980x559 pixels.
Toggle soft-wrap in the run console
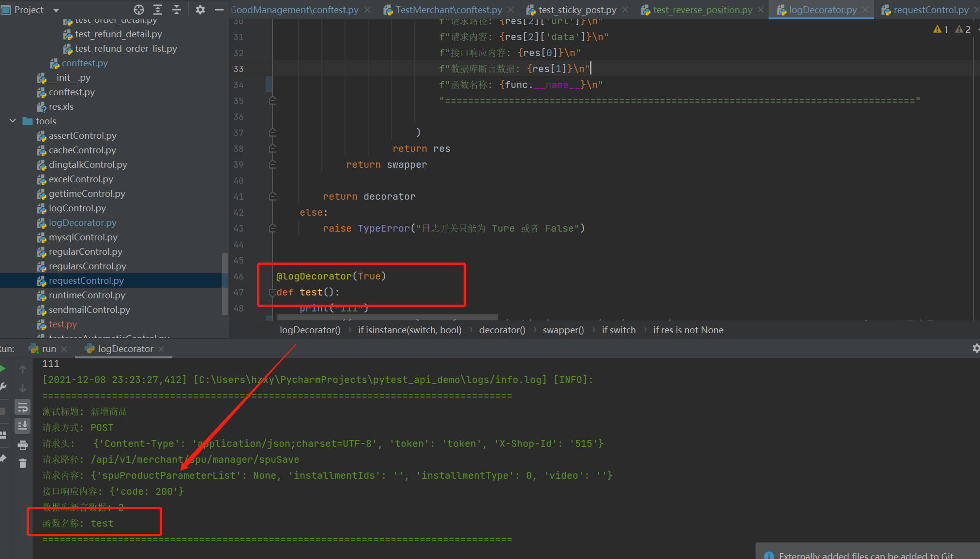pyautogui.click(x=23, y=408)
